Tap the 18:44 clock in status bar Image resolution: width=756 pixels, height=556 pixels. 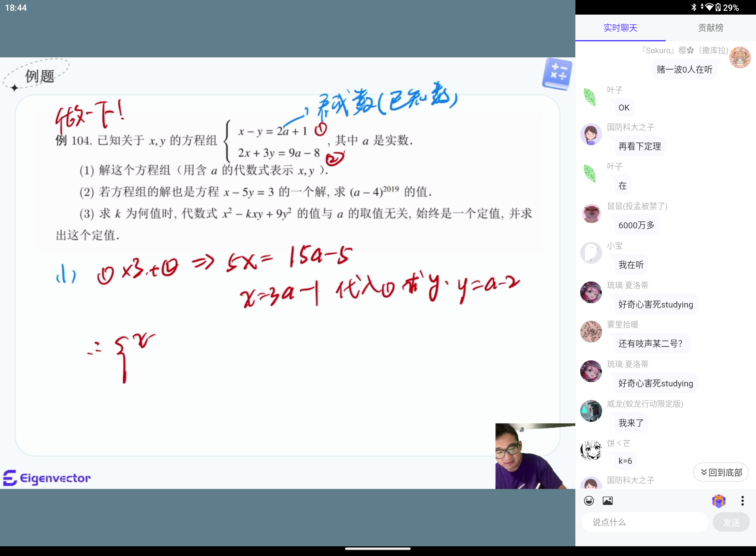16,8
